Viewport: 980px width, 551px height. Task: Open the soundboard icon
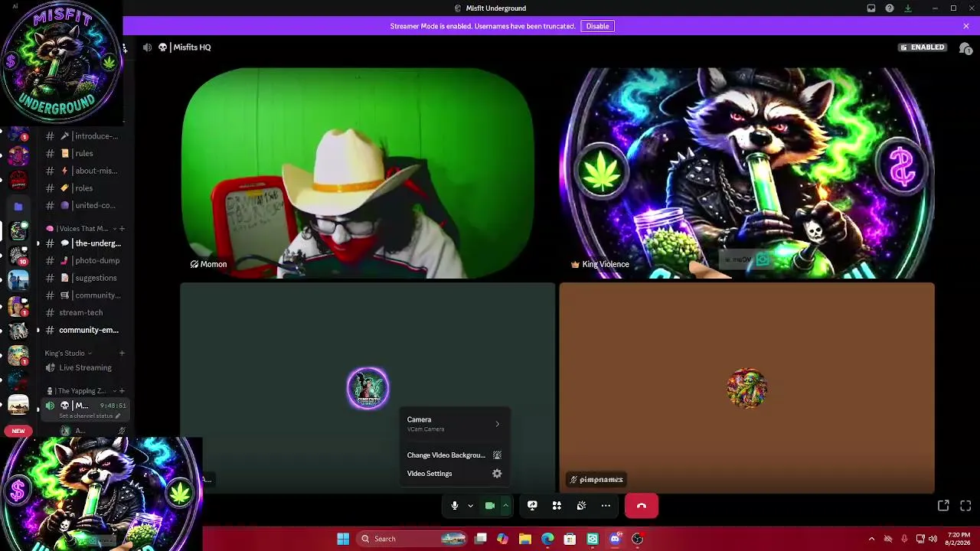[x=581, y=506]
